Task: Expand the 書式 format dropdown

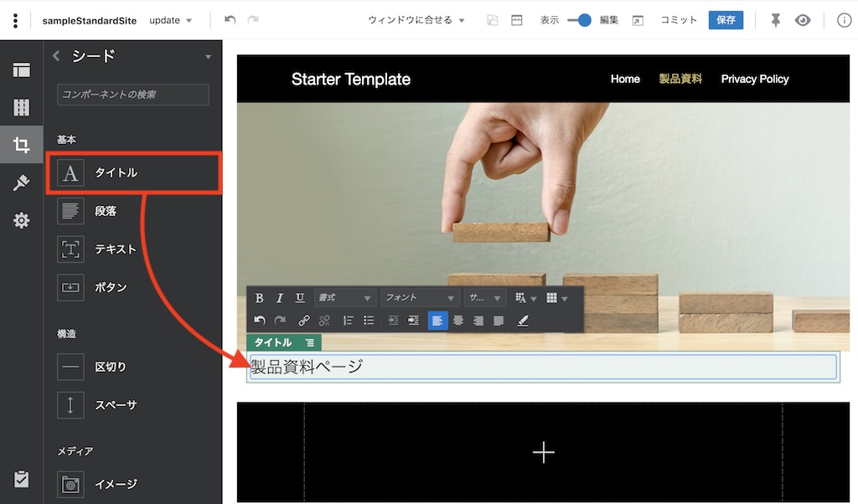Action: (345, 298)
